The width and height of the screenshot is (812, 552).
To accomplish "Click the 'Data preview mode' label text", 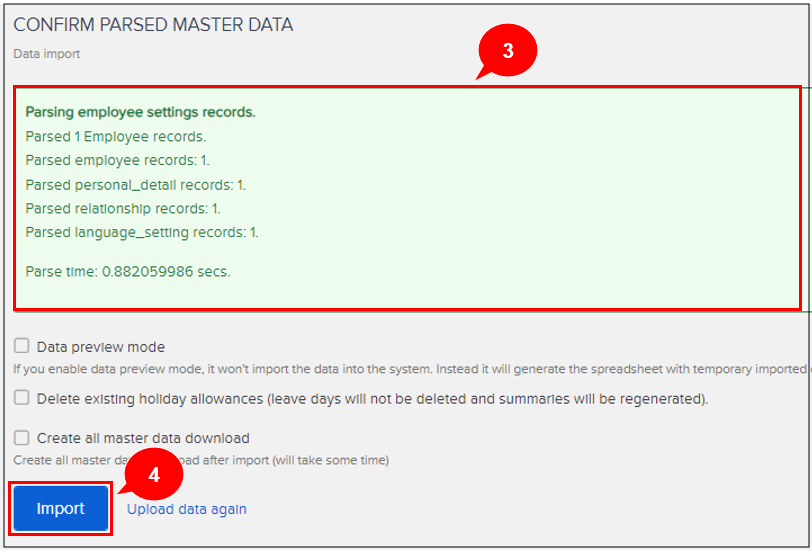I will coord(101,347).
